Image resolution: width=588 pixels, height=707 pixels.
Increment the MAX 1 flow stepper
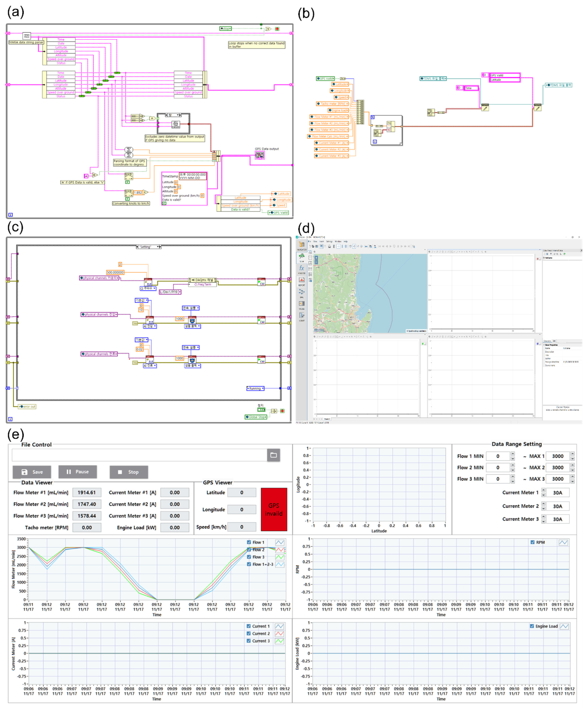coord(572,454)
